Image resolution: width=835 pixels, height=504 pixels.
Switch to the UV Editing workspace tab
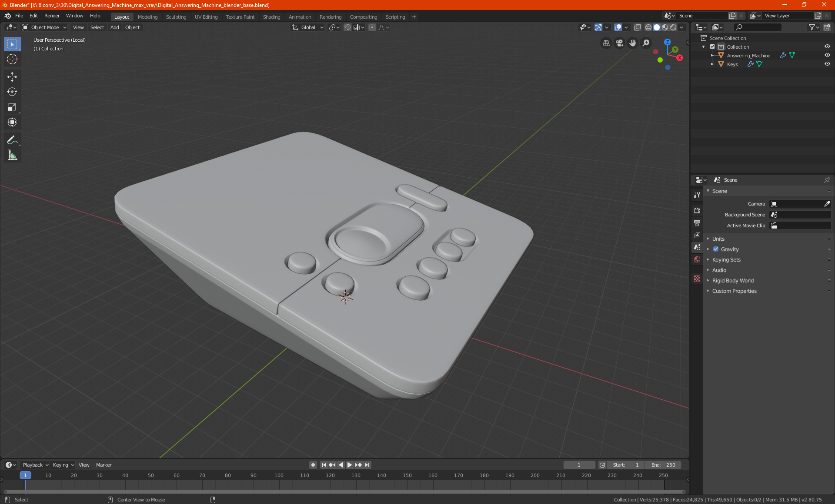click(x=206, y=17)
